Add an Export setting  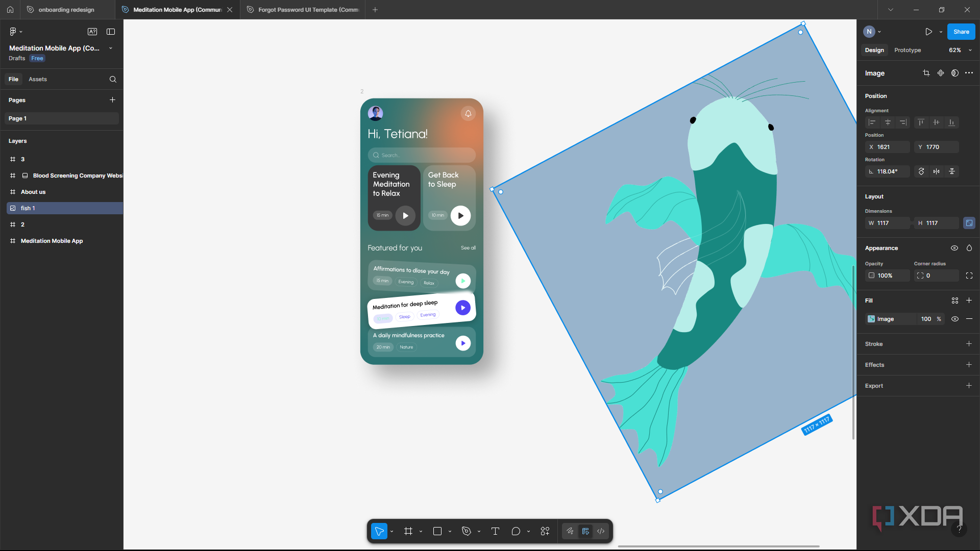(x=969, y=386)
